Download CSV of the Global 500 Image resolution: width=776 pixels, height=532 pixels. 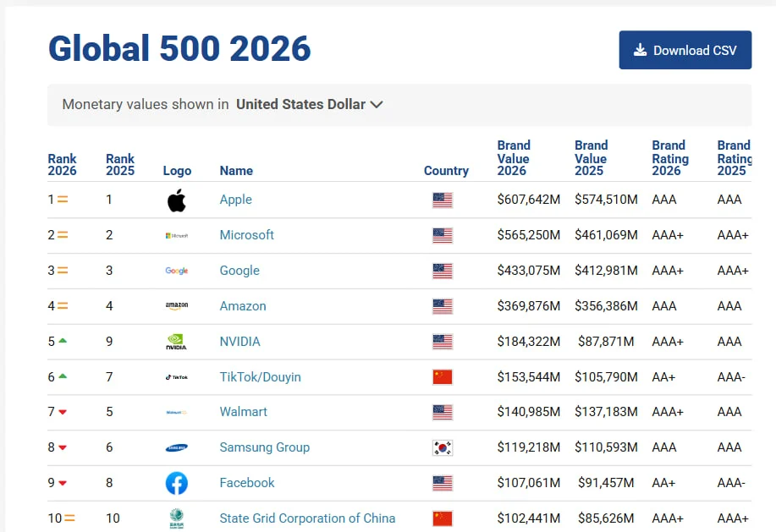point(685,51)
